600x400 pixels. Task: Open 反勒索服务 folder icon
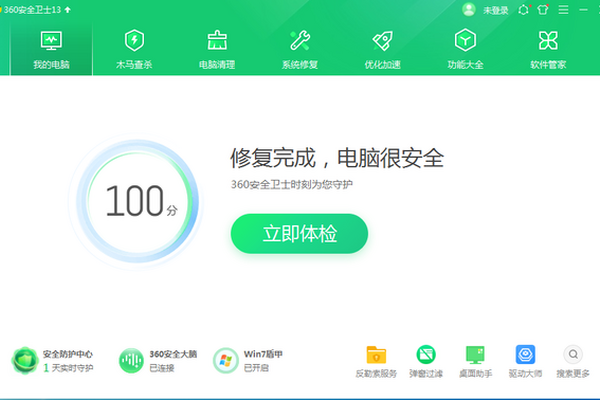pos(376,355)
